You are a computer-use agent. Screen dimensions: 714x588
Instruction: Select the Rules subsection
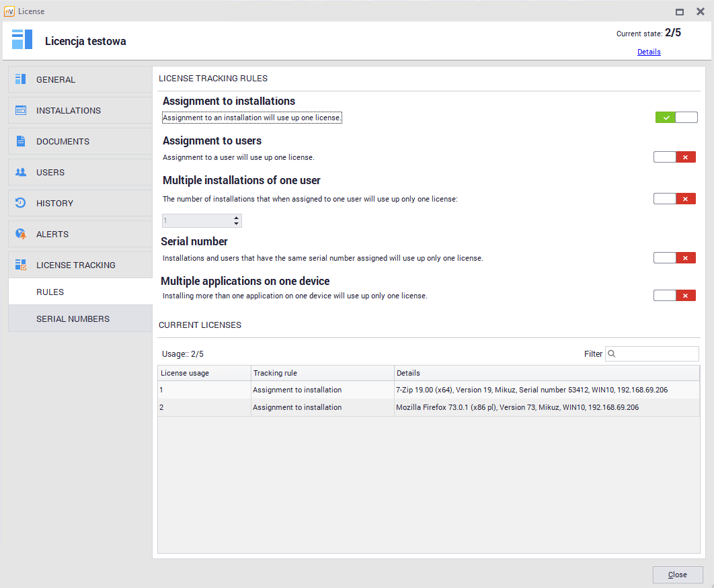50,292
